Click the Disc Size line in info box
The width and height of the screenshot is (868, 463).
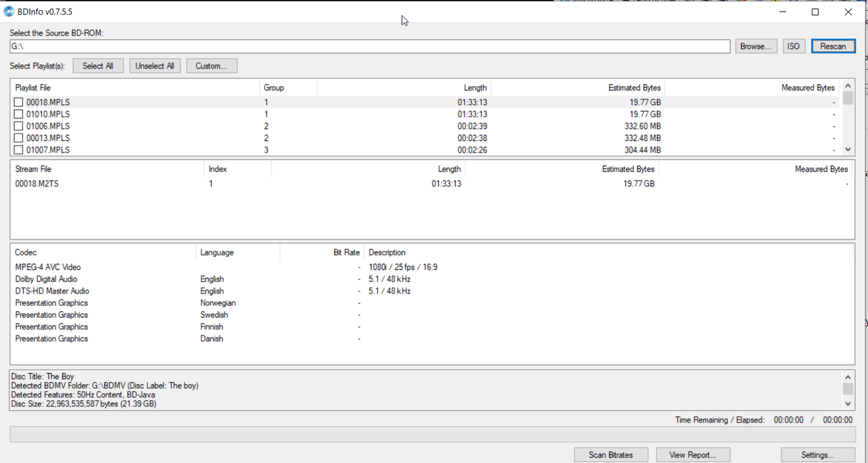[x=84, y=404]
